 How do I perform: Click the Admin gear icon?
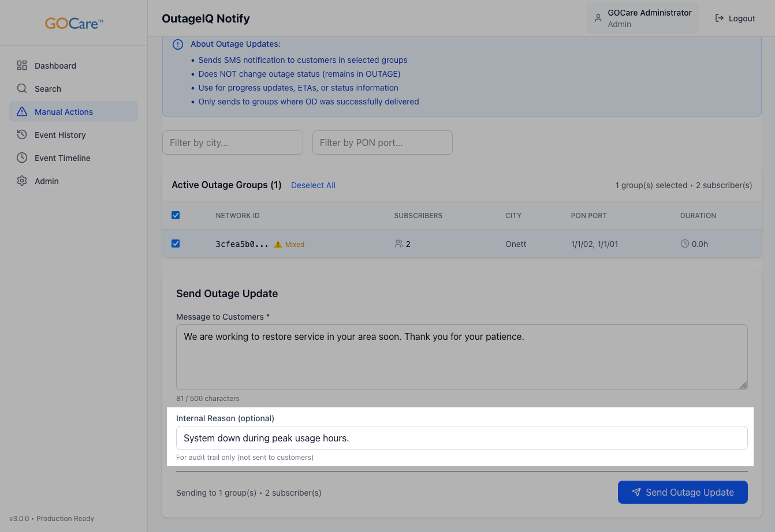[x=22, y=181]
